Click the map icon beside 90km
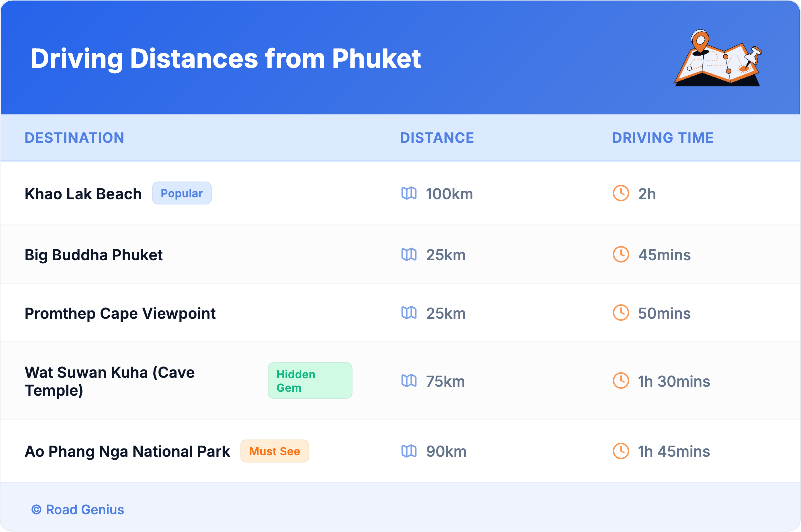This screenshot has width=801, height=532. pos(409,451)
